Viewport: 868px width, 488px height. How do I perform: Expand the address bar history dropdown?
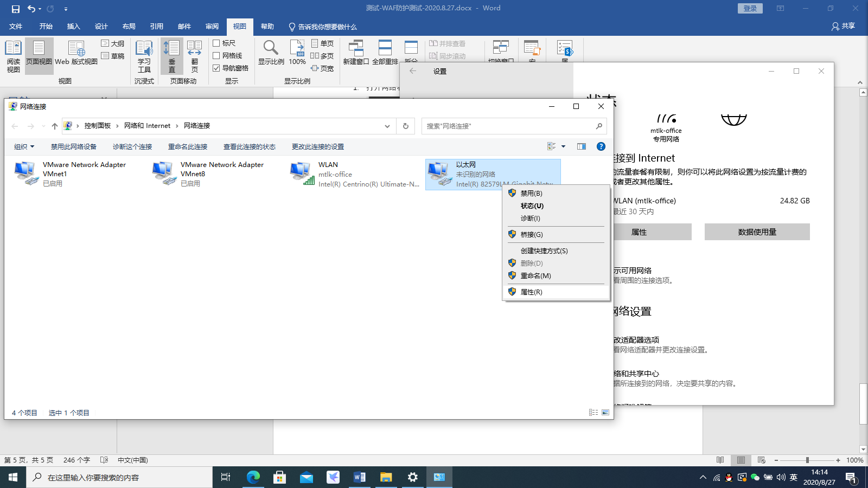[387, 126]
